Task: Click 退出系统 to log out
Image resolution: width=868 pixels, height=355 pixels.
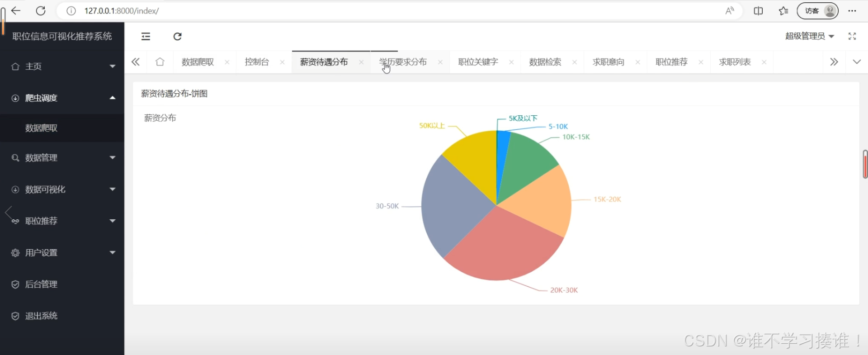Action: point(62,316)
